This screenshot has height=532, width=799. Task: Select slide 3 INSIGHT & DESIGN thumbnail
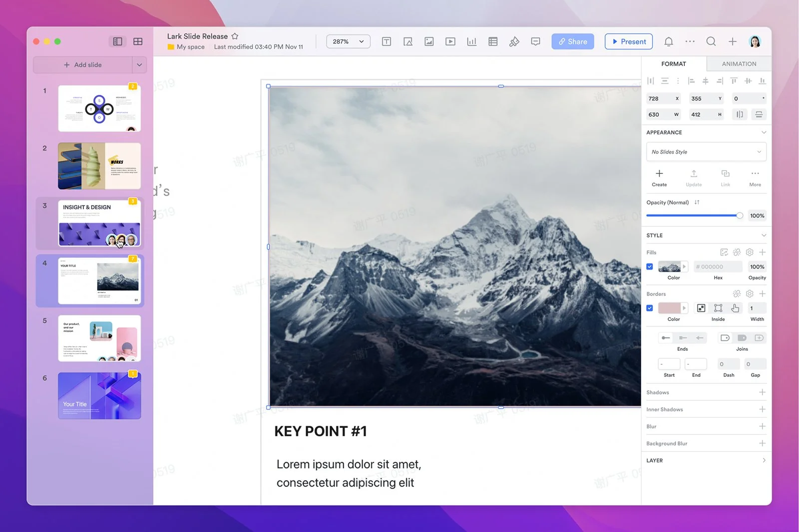99,224
